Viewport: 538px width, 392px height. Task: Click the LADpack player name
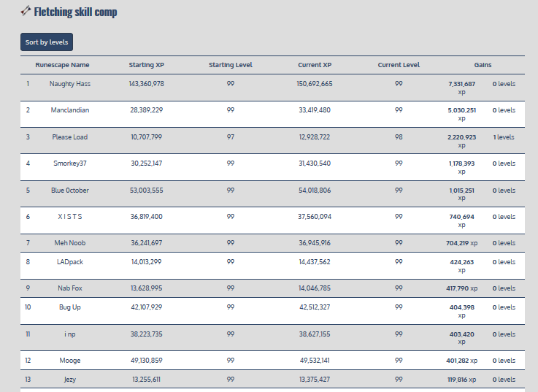pos(70,261)
